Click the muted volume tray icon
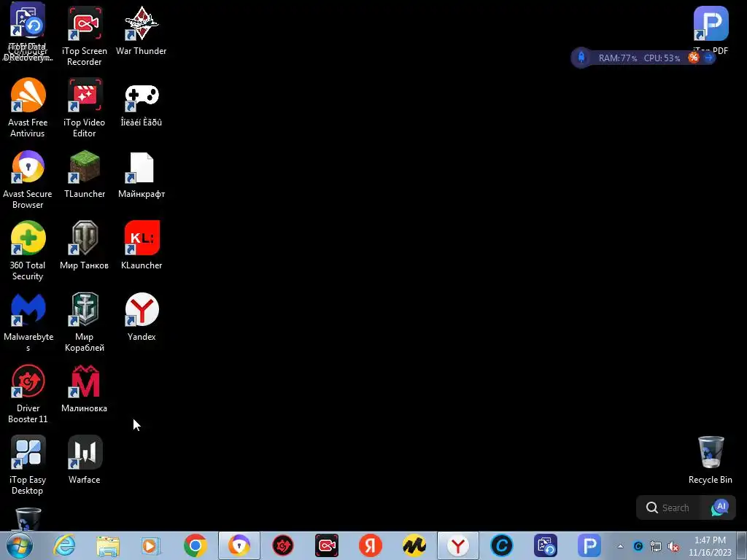The height and width of the screenshot is (560, 747). (x=673, y=547)
